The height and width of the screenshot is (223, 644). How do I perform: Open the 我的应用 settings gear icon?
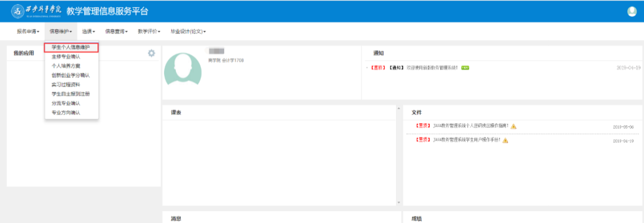[151, 54]
